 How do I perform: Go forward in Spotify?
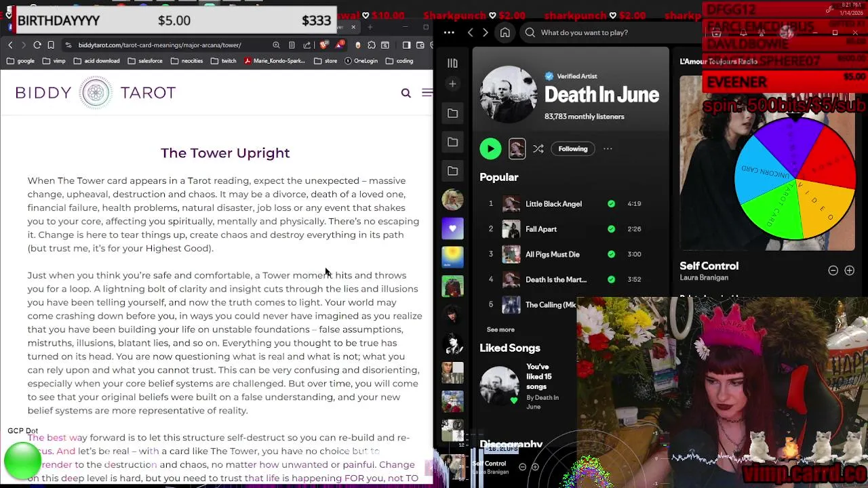[485, 33]
